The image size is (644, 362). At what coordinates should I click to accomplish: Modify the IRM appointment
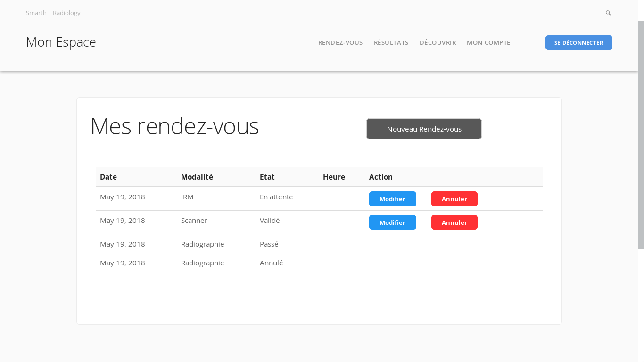tap(393, 199)
